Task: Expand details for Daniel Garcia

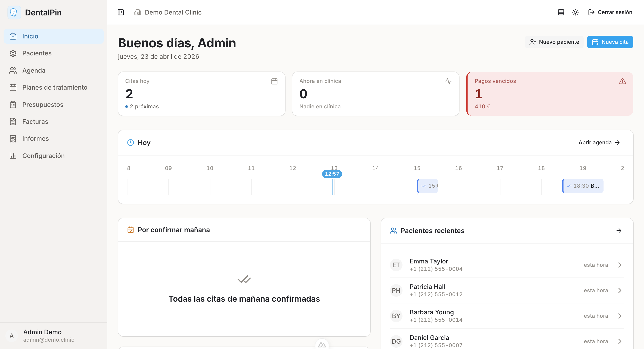Action: coord(619,341)
